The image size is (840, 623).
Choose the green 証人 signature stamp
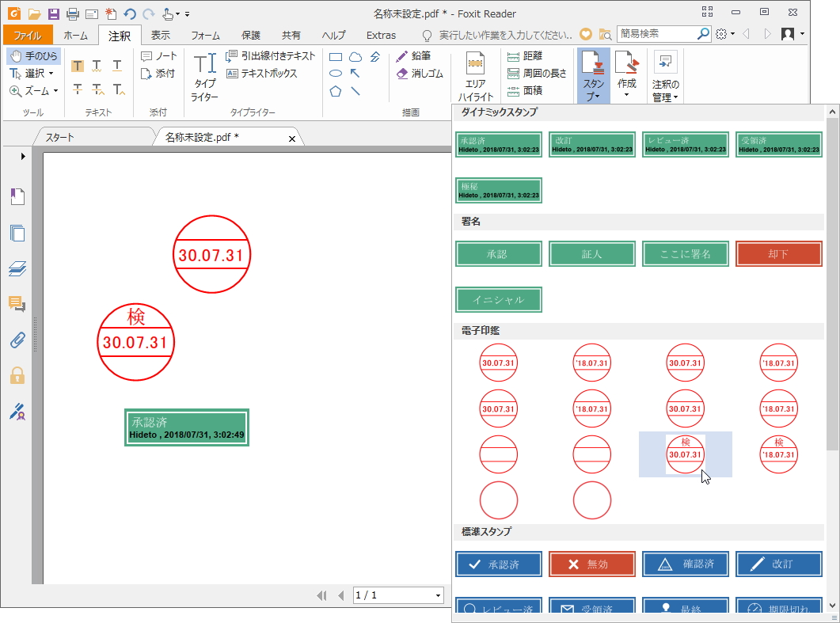click(x=592, y=254)
